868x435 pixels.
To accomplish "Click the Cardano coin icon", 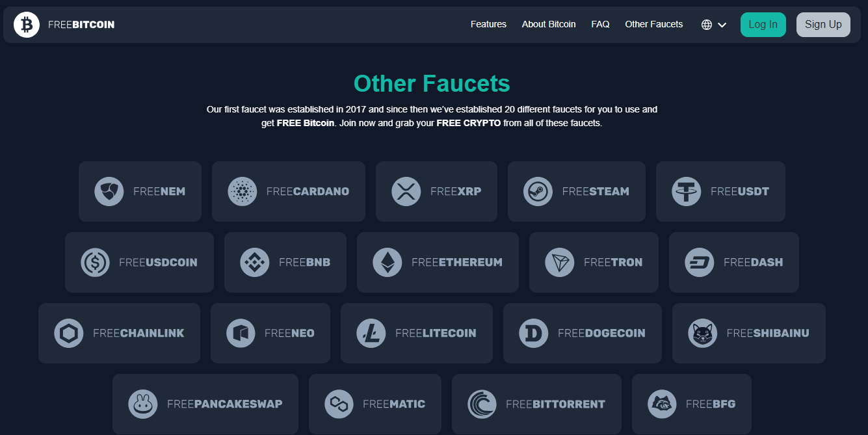I will coord(243,192).
